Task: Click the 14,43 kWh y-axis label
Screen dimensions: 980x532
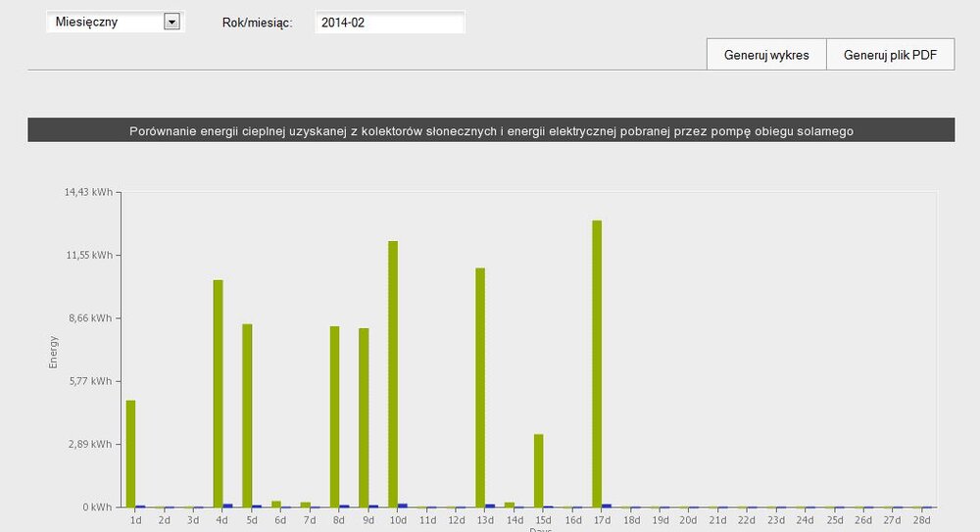Action: pos(88,192)
